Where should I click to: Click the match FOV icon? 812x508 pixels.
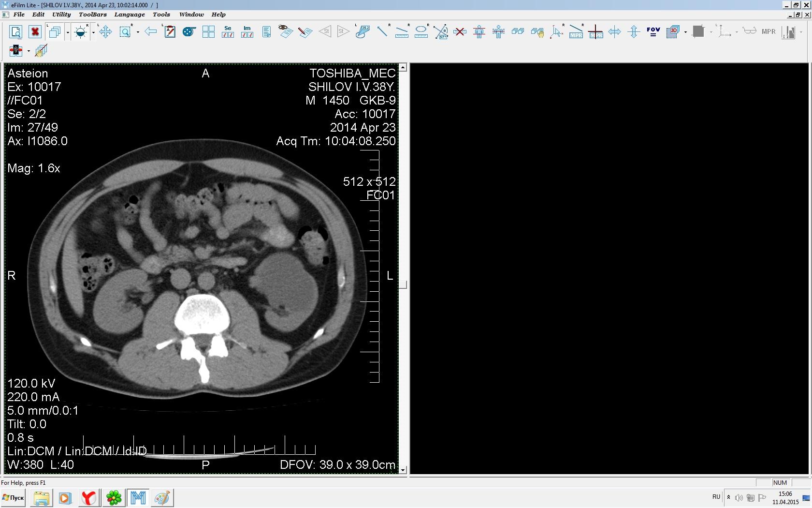(x=653, y=32)
